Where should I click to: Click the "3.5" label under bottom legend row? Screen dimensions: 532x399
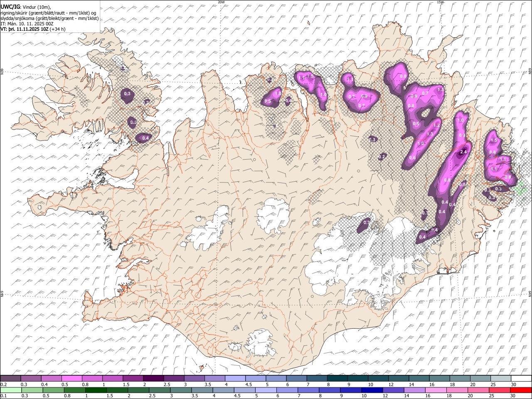pos(195,396)
